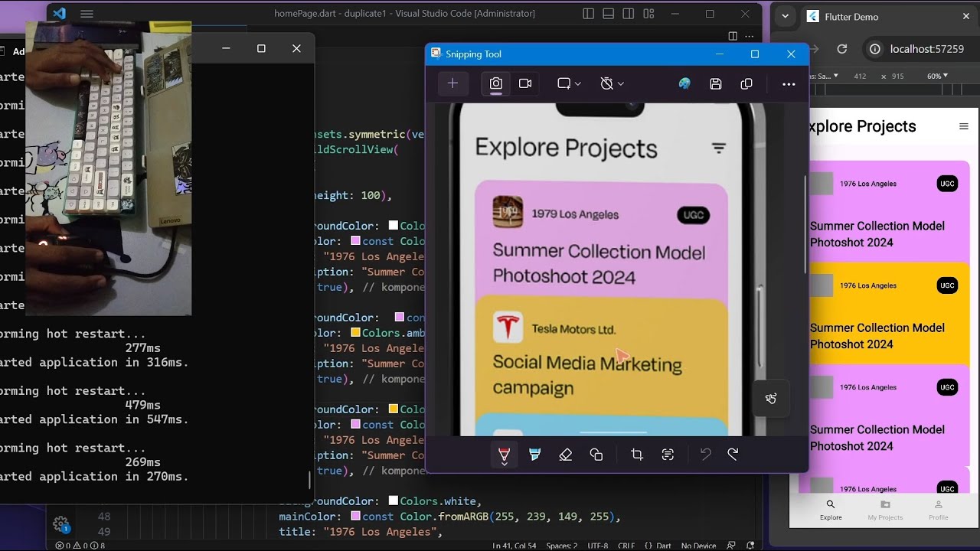Image resolution: width=980 pixels, height=551 pixels.
Task: Open My Projects tab in Flutter app
Action: (x=885, y=510)
